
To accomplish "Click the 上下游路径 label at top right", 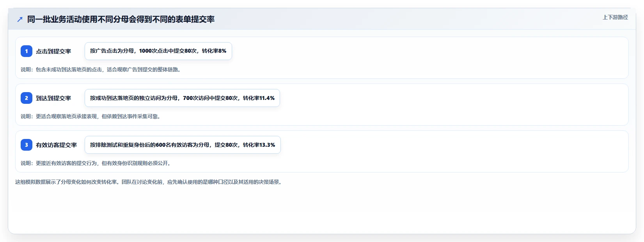I will pyautogui.click(x=615, y=17).
